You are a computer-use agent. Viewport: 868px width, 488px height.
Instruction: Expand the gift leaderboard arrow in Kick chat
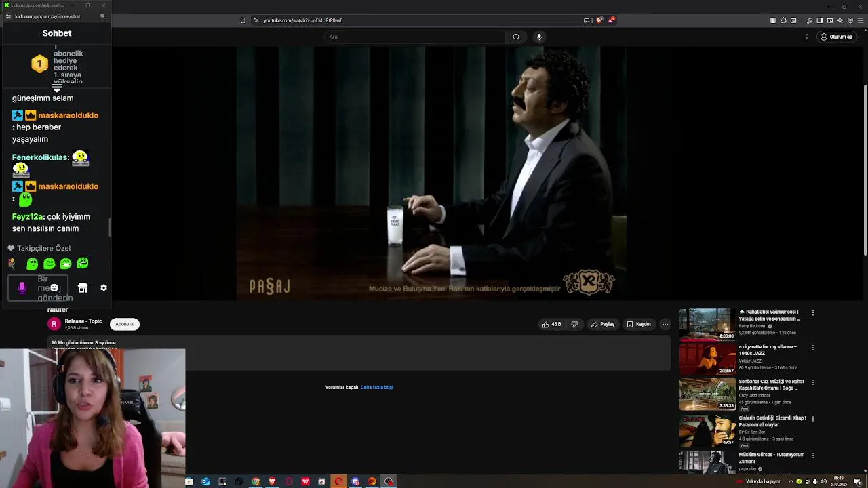57,88
